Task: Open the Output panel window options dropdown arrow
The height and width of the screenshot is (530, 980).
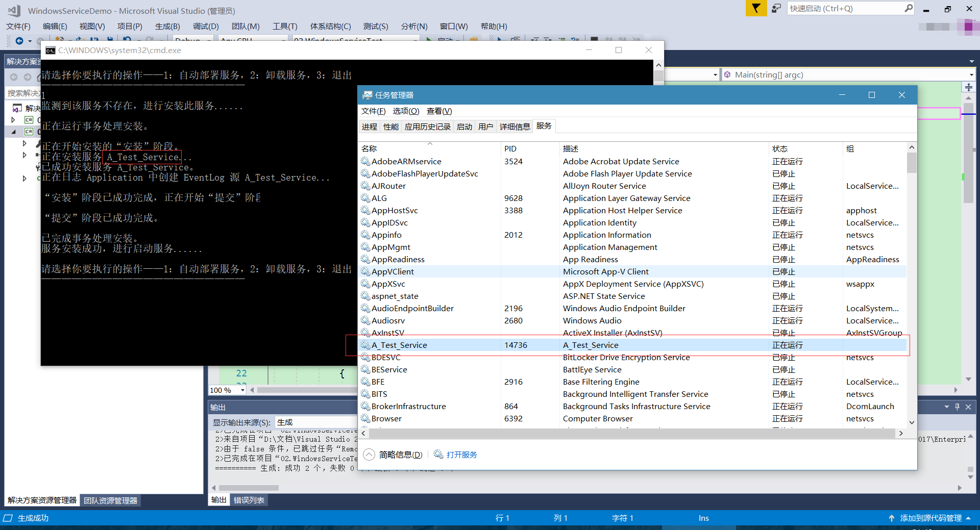Action: click(x=947, y=407)
